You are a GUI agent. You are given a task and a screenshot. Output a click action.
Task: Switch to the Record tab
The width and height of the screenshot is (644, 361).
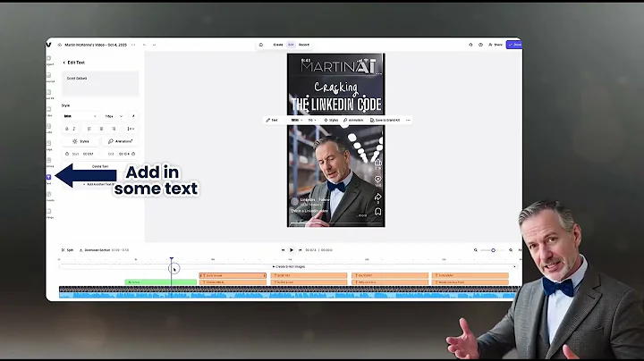tap(304, 45)
